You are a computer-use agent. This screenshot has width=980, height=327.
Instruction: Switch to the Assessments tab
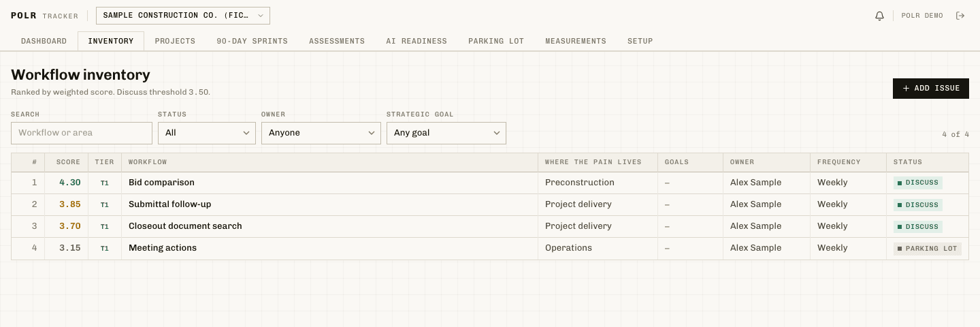click(337, 41)
